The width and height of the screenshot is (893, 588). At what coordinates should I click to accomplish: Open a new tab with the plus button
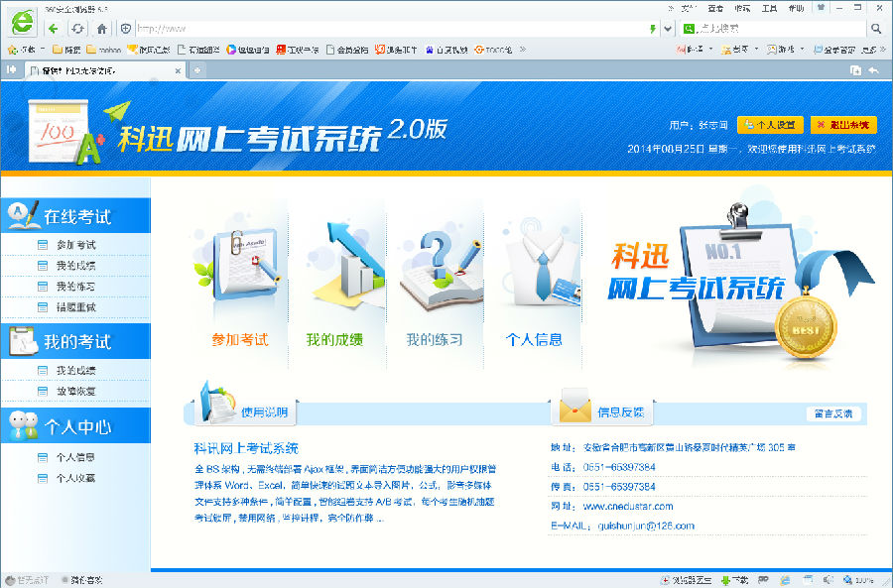197,70
